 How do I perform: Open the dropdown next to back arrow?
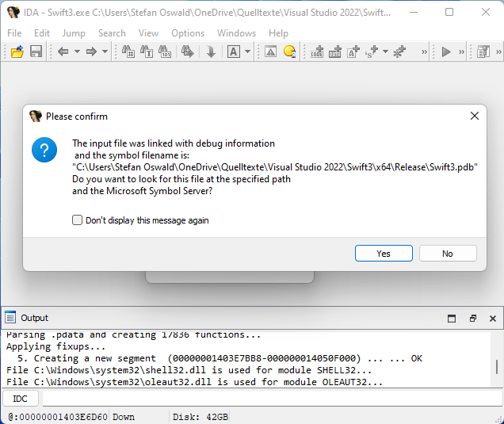point(76,52)
